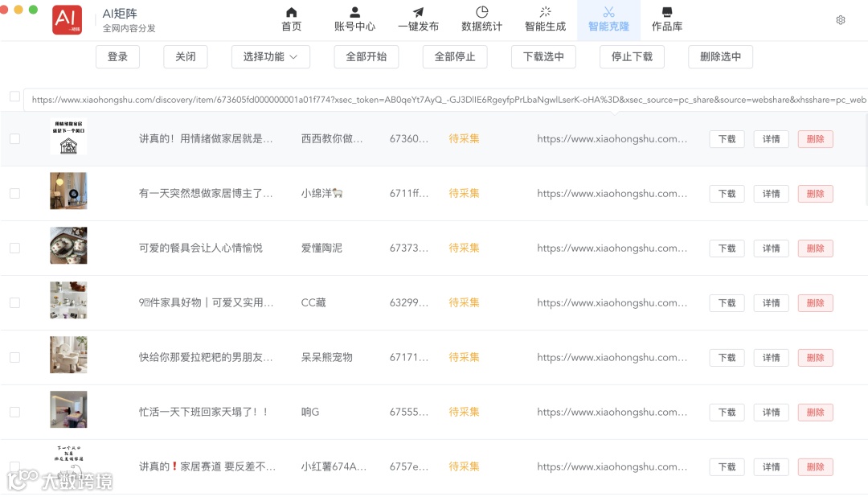Click the 全部停止 button
The height and width of the screenshot is (497, 868).
pyautogui.click(x=455, y=56)
